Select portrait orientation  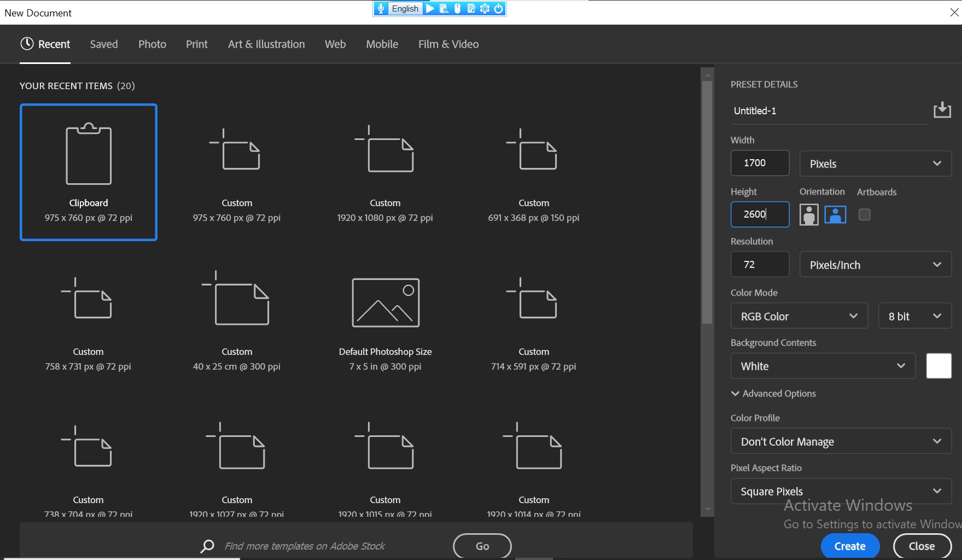tap(809, 214)
